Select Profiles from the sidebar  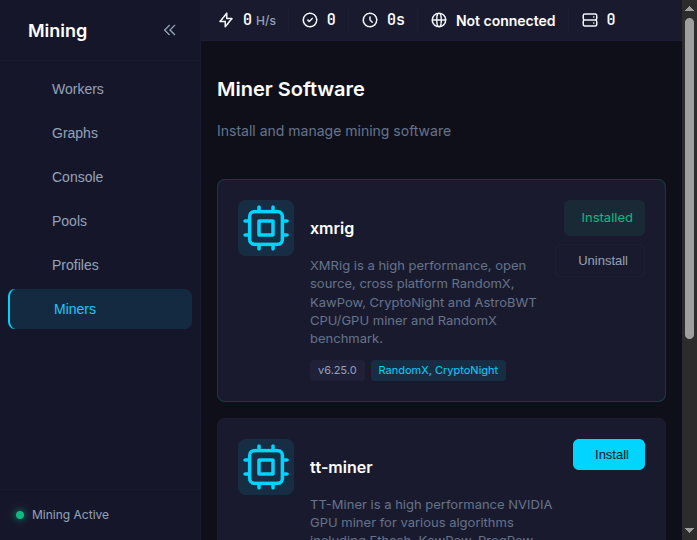[x=75, y=265]
